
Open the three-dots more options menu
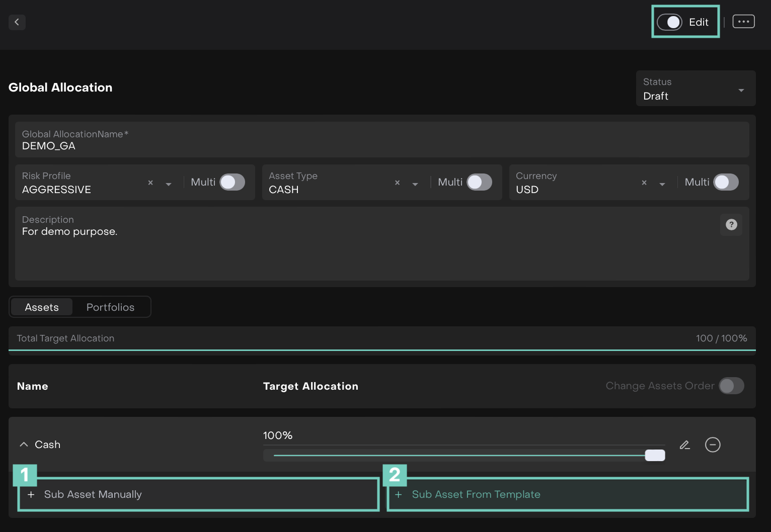point(743,22)
